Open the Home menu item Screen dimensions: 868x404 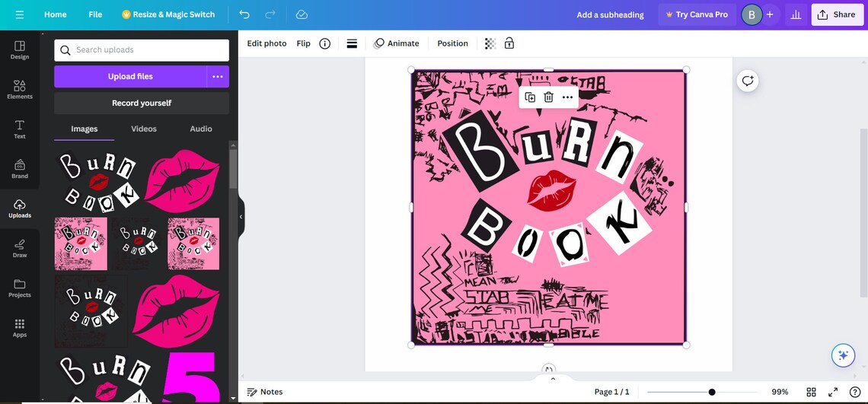[56, 14]
